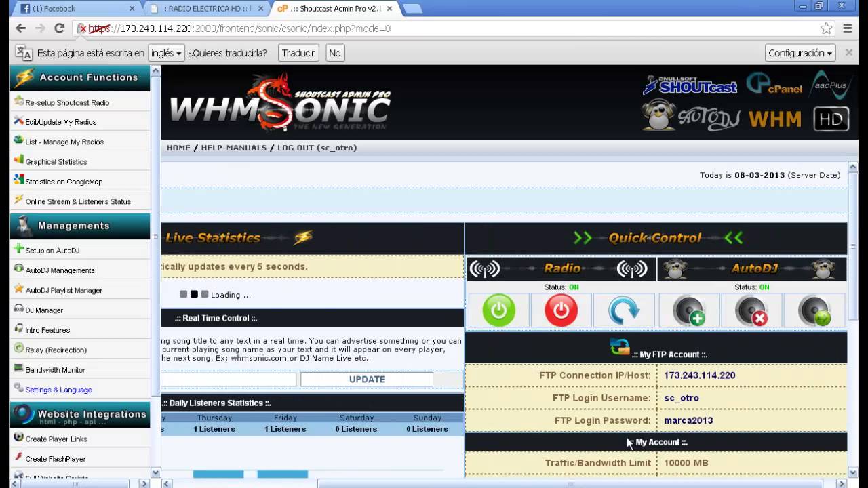Viewport: 868px width, 488px height.
Task: Click the blue Radio restart arrow button
Action: click(x=623, y=310)
